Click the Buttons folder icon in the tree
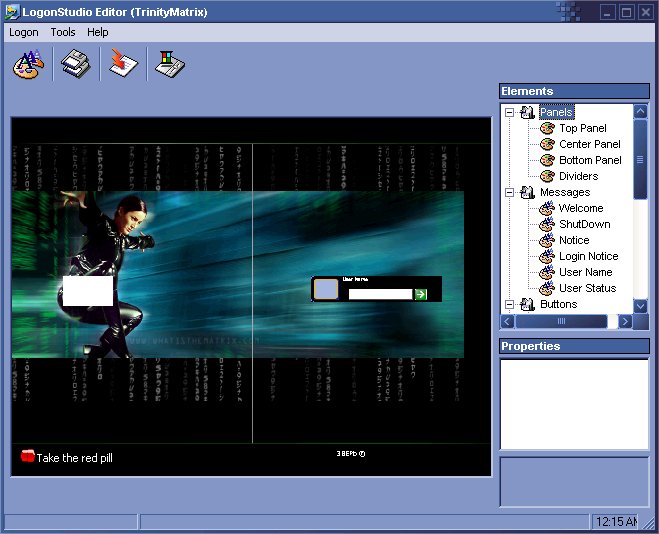This screenshot has width=659, height=534. tap(527, 304)
